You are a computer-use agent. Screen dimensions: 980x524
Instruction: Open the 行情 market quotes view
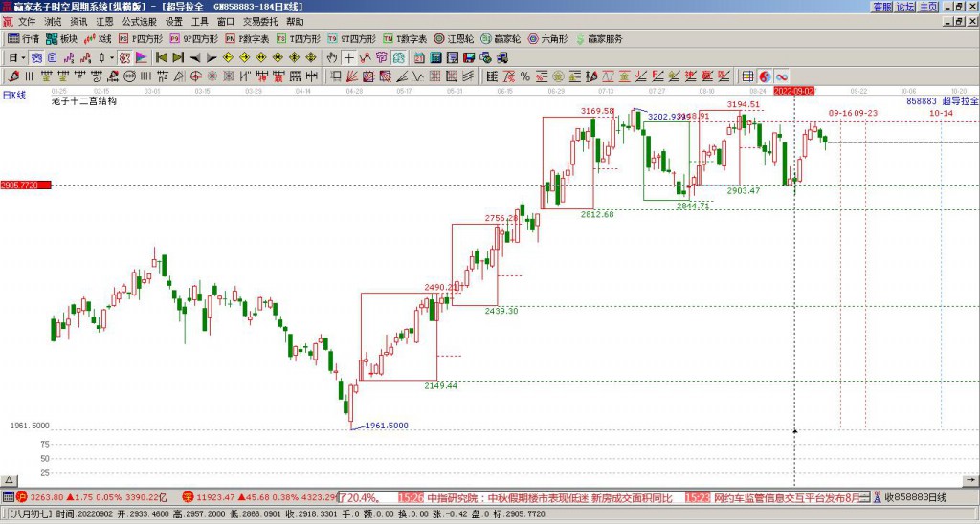point(24,39)
